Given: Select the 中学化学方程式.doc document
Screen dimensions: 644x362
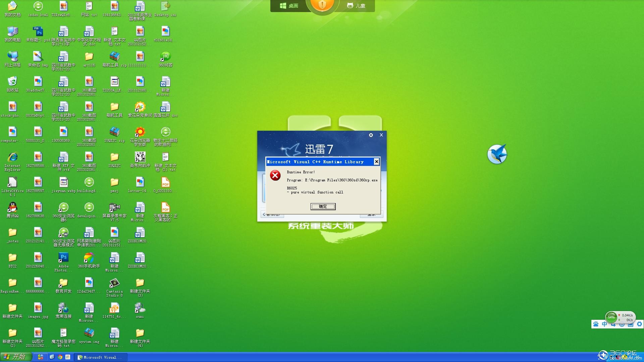Looking at the screenshot, I should pyautogui.click(x=89, y=36).
